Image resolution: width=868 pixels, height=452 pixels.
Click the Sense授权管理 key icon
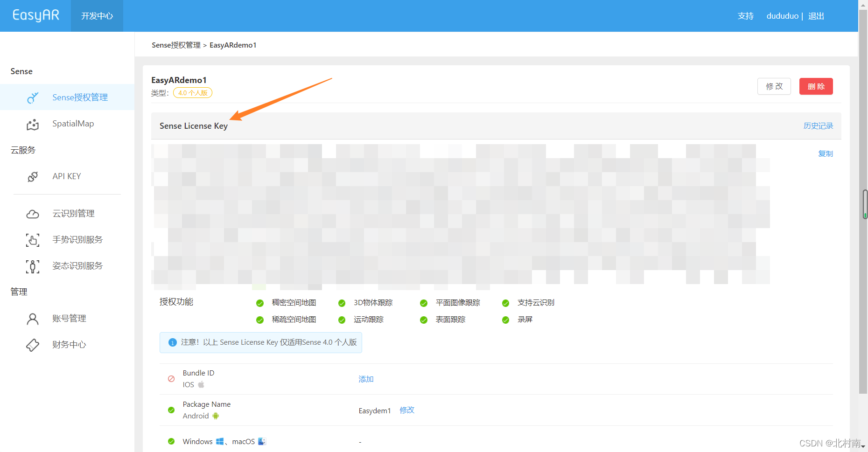[33, 97]
